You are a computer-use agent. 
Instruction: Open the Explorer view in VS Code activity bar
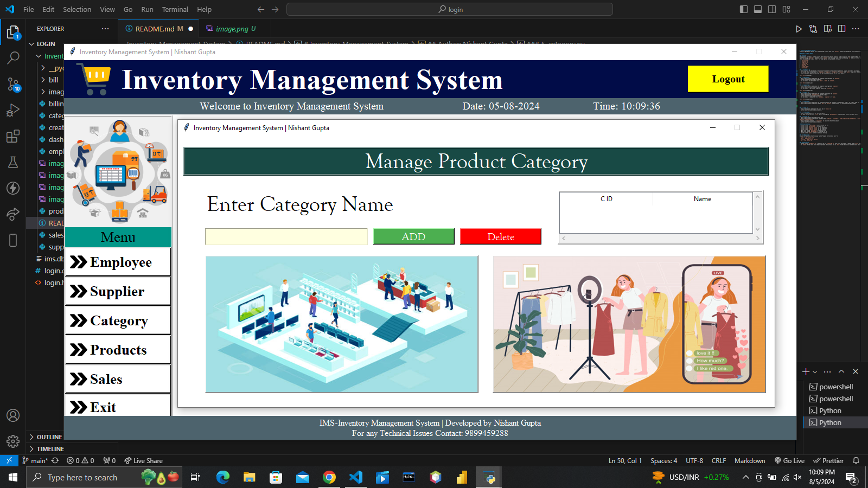tap(13, 33)
